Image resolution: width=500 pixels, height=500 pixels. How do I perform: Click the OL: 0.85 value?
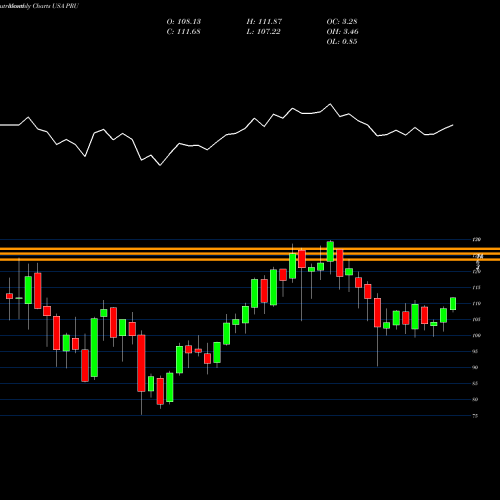click(x=342, y=42)
